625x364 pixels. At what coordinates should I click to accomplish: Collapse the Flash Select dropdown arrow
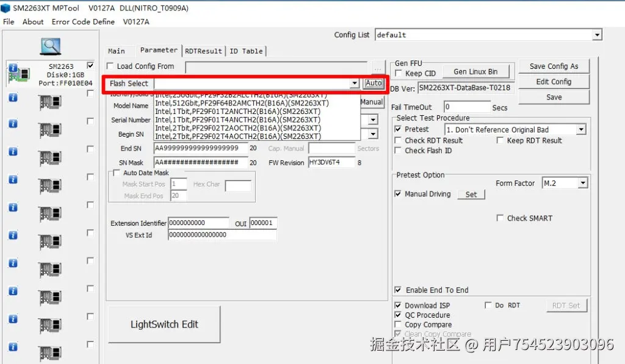355,84
